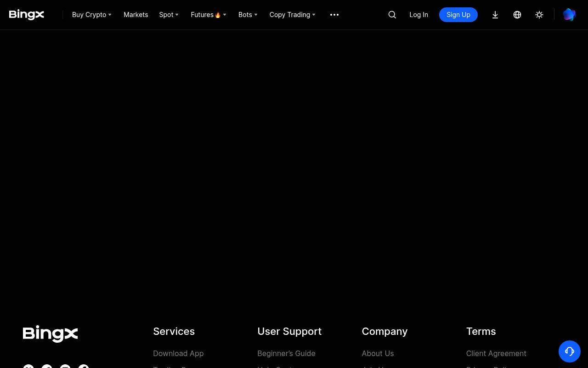Click the Log In link
This screenshot has width=588, height=368.
pyautogui.click(x=419, y=15)
